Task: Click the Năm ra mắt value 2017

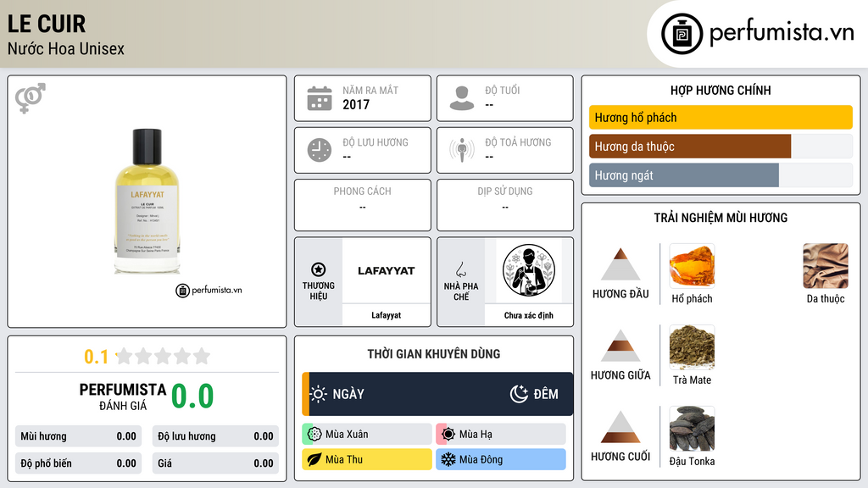Action: pos(356,104)
